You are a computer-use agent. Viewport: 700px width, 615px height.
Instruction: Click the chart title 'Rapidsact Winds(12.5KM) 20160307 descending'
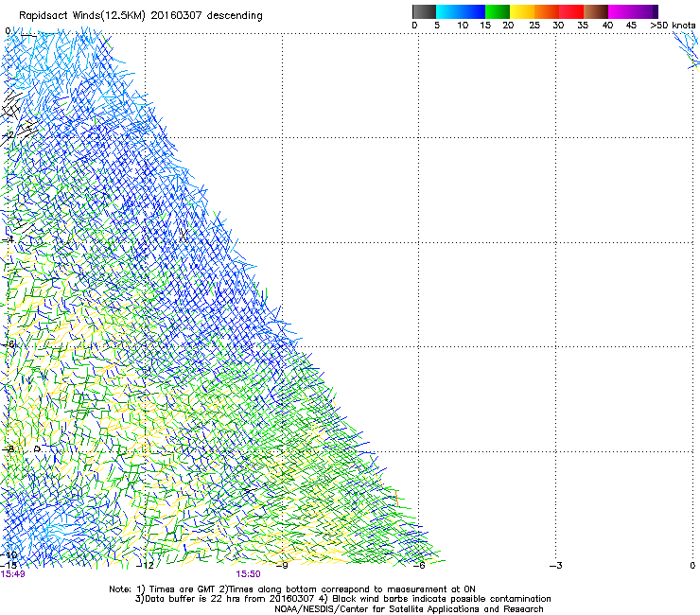141,16
